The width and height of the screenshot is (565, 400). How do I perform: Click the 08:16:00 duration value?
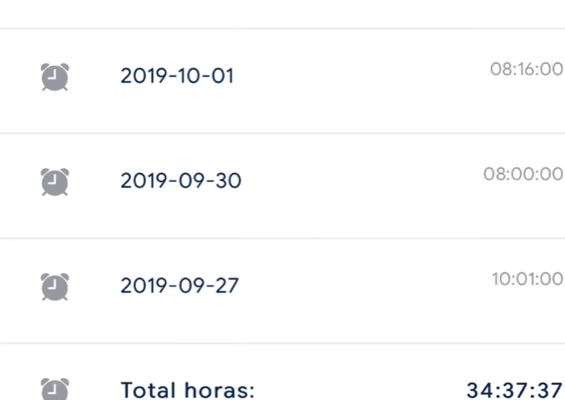pyautogui.click(x=527, y=69)
